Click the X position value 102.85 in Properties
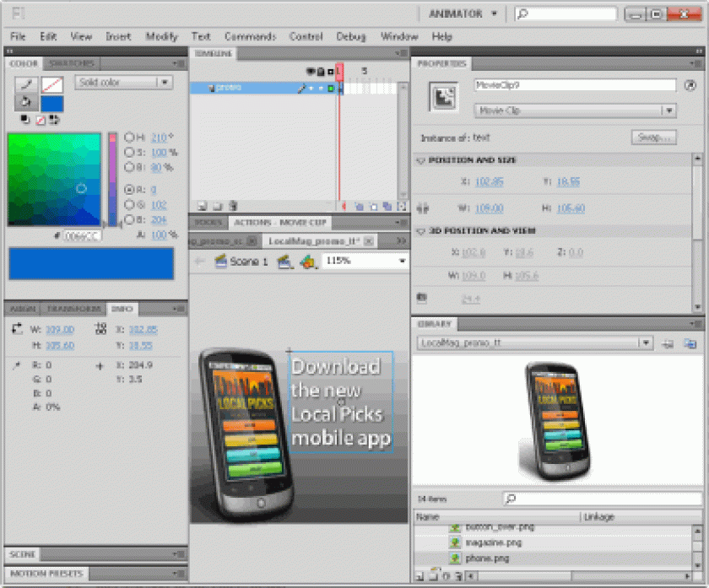The width and height of the screenshot is (709, 588). coord(490,181)
